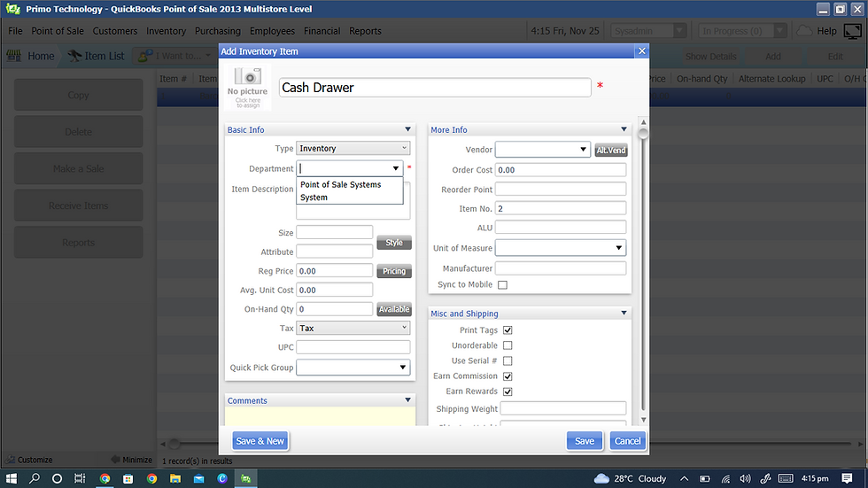Image resolution: width=868 pixels, height=488 pixels.
Task: Uncheck the Print Tags checkbox
Action: coord(508,330)
